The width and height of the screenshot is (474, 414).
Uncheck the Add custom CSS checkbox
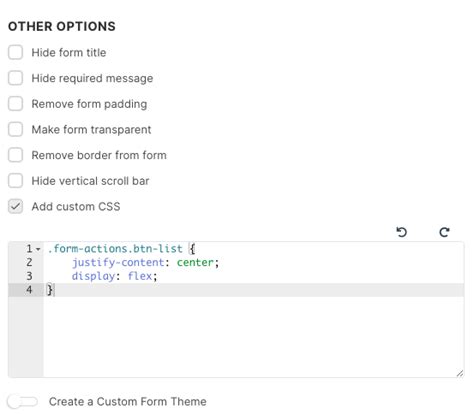coord(15,206)
